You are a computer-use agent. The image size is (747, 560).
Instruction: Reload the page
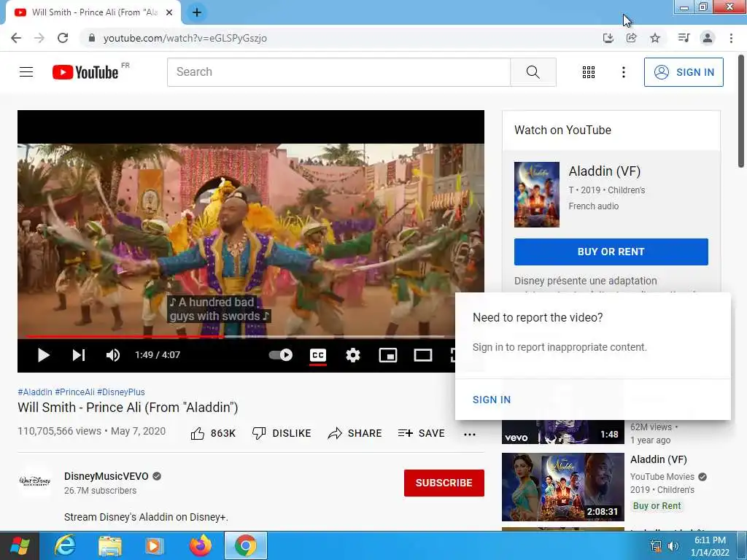tap(63, 38)
